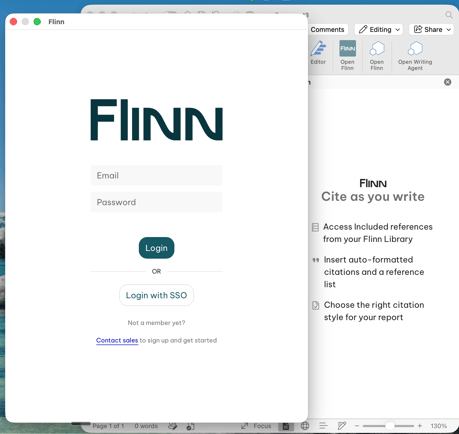Open spelling and grammar check status icon
The width and height of the screenshot is (459, 434).
click(172, 426)
